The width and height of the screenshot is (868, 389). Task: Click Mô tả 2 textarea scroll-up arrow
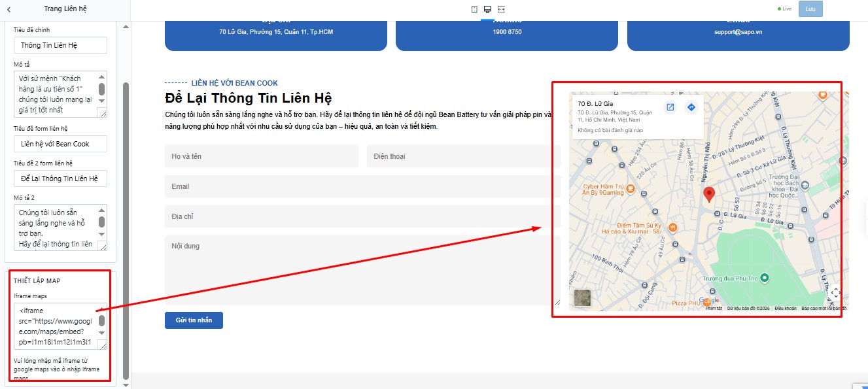coord(102,211)
